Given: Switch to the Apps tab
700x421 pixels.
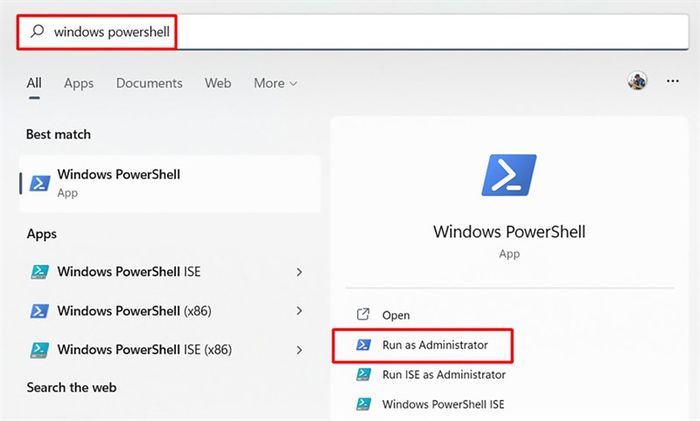Looking at the screenshot, I should click(79, 83).
